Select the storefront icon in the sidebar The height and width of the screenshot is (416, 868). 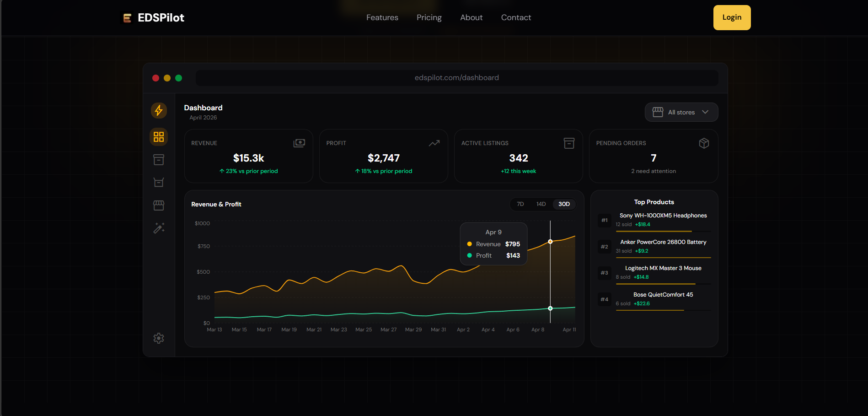[x=159, y=205]
